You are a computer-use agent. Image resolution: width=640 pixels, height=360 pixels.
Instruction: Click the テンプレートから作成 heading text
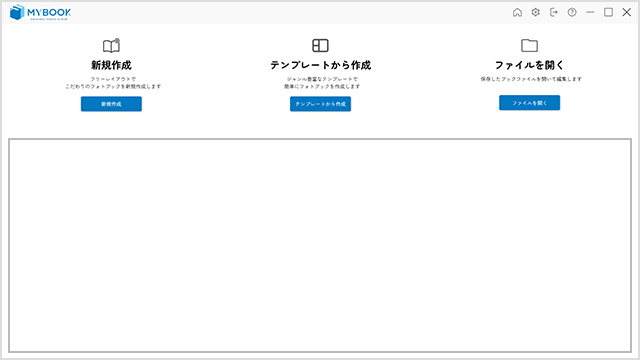pos(320,65)
